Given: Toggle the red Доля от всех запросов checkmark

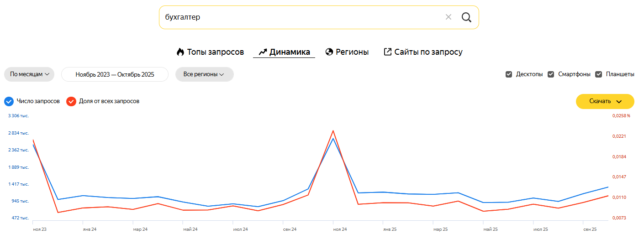Looking at the screenshot, I should click(71, 101).
